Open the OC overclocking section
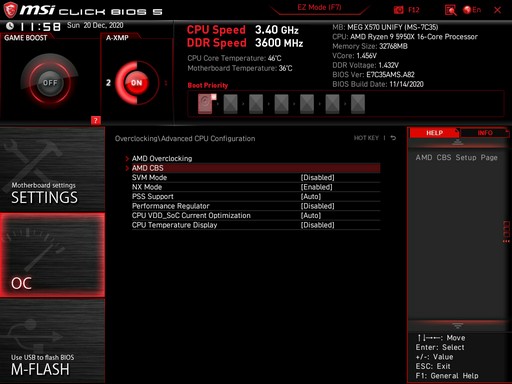The width and height of the screenshot is (512, 384). coord(52,255)
